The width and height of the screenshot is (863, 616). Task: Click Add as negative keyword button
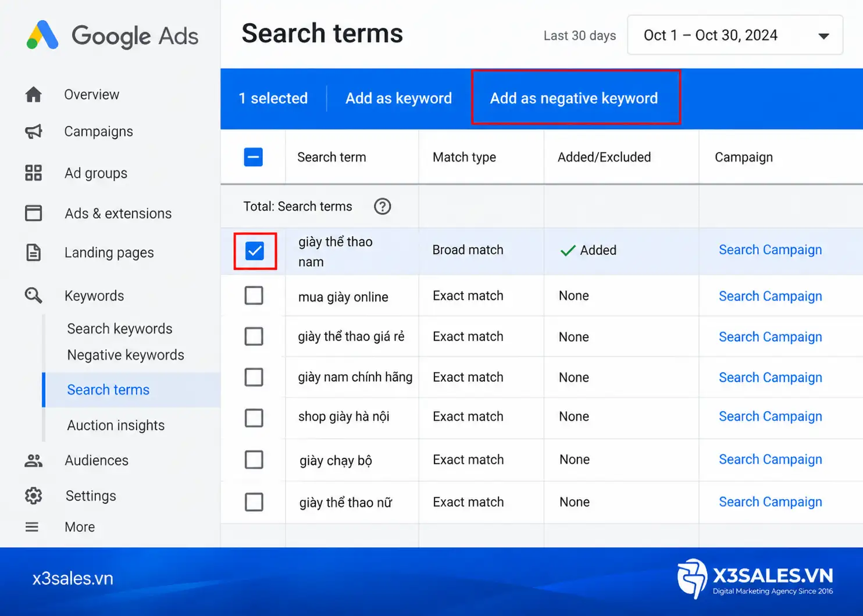(574, 98)
